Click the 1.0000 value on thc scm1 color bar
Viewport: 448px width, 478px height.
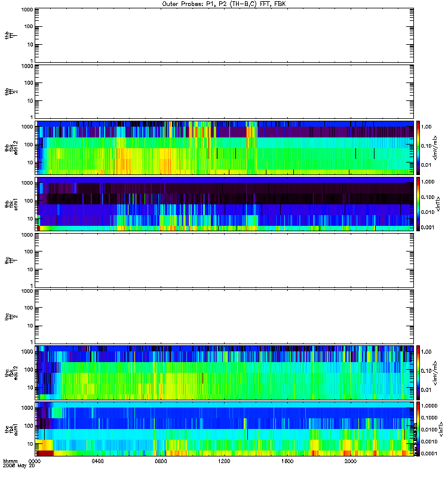pyautogui.click(x=429, y=406)
